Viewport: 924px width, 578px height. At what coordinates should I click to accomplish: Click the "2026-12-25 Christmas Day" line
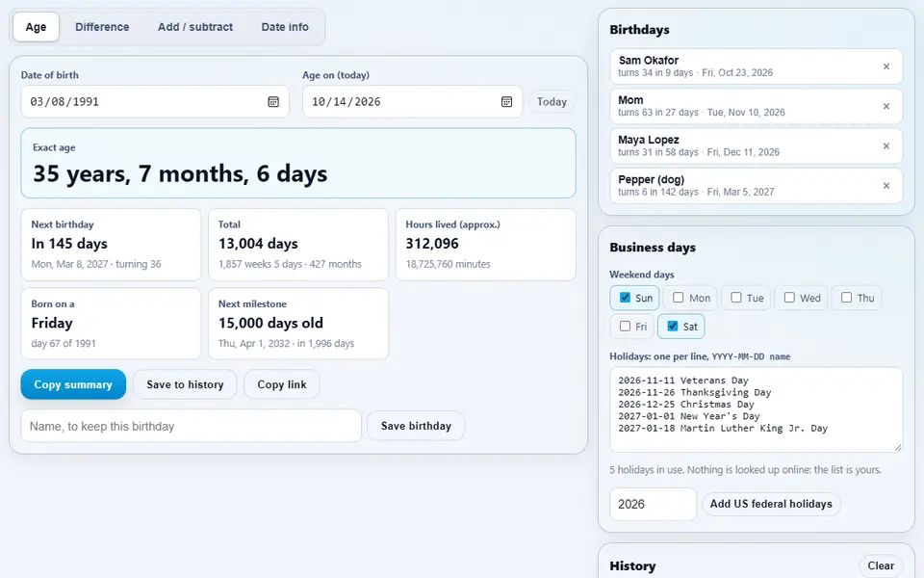(x=686, y=404)
